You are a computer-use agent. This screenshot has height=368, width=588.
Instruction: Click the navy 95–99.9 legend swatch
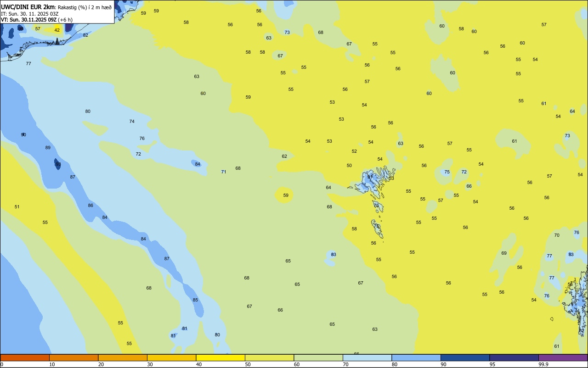(x=514, y=357)
